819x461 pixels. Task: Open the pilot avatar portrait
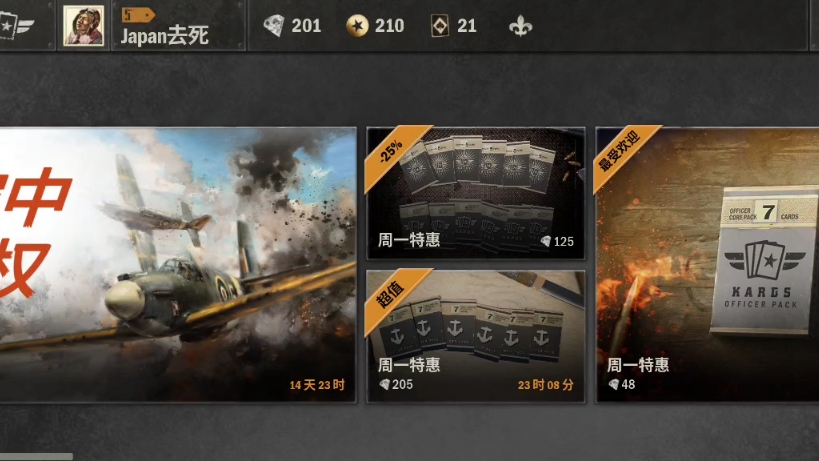click(x=84, y=26)
